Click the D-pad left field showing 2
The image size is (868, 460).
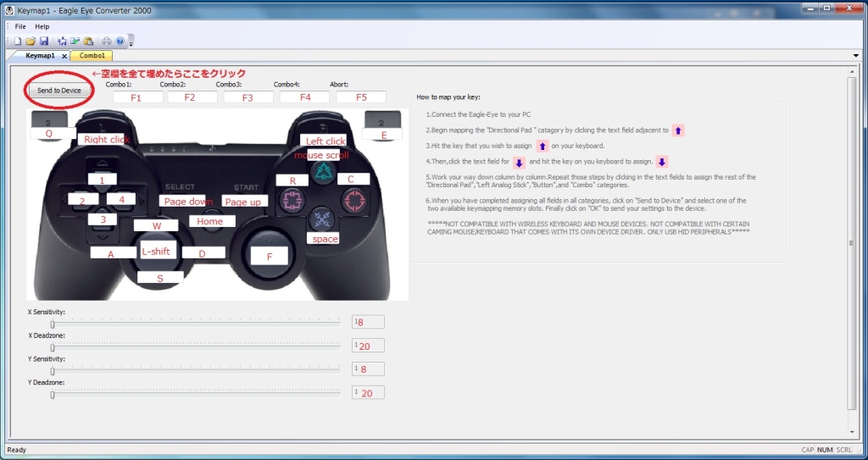coord(83,199)
